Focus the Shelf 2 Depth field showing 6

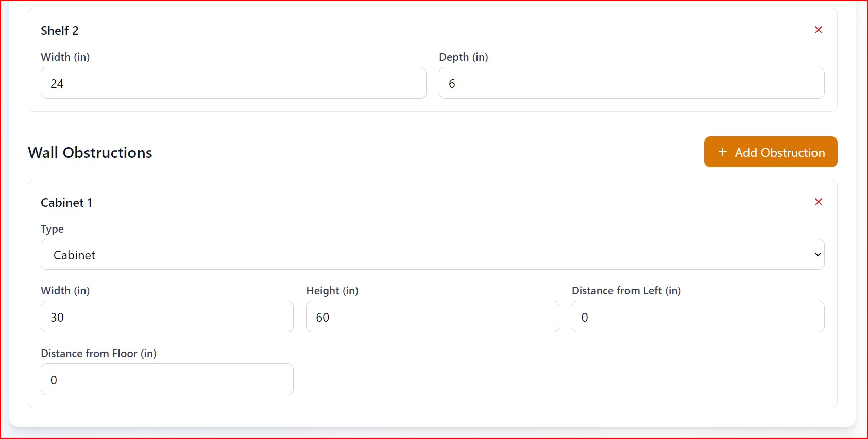(x=632, y=83)
